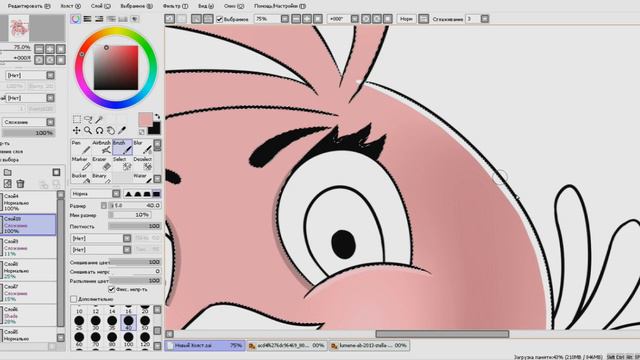Select the Marker tool
Viewport: 640px width, 360px height.
pos(81,164)
